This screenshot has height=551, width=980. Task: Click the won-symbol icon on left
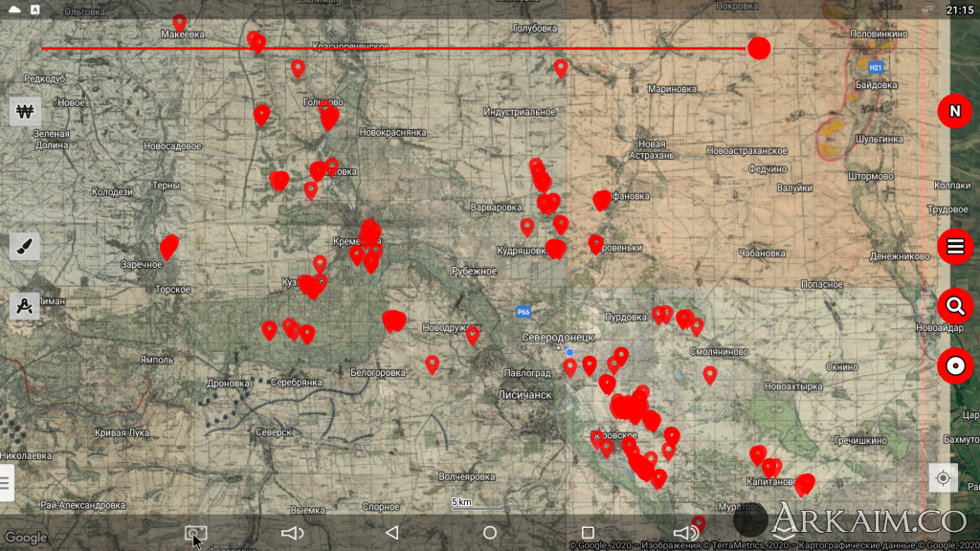[25, 111]
